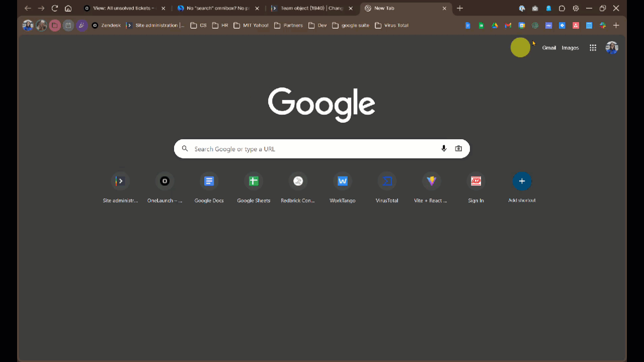Open the purple party popper icon
Screen dimensions: 644x362
(x=82, y=25)
